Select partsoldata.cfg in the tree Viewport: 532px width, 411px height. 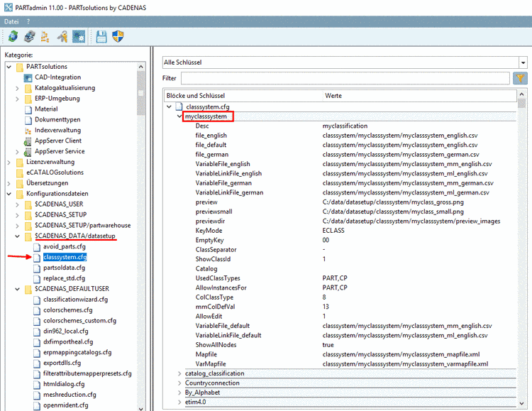click(64, 268)
